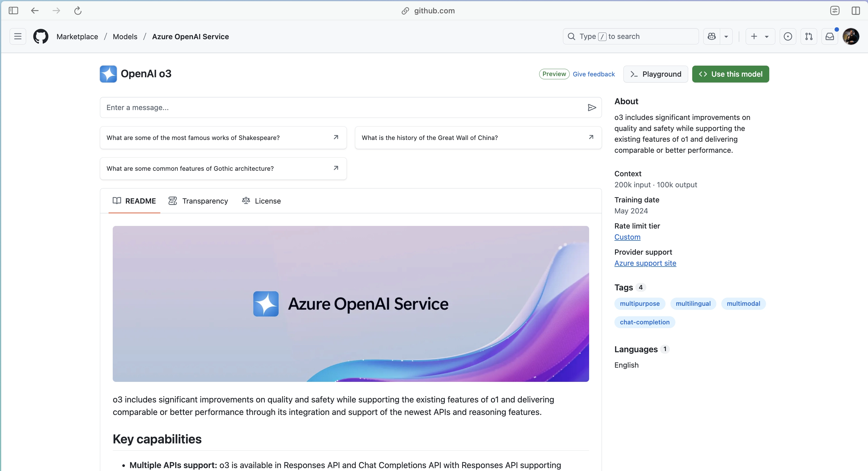Click the '200k input · 100k output' text
Screen dimensions: 868x471
click(655, 185)
